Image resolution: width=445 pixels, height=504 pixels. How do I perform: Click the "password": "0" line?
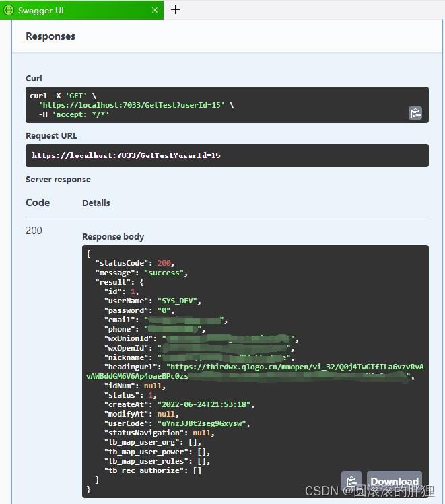[x=139, y=310]
